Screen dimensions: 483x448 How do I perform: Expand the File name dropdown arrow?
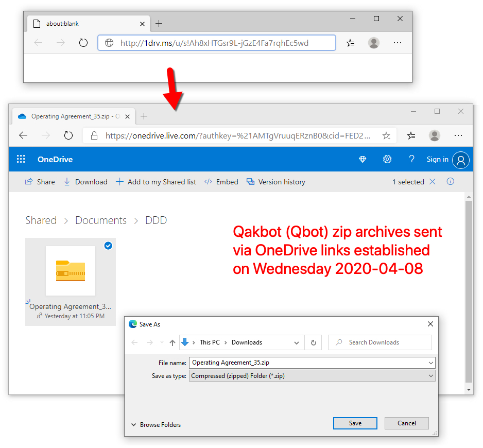pyautogui.click(x=431, y=363)
